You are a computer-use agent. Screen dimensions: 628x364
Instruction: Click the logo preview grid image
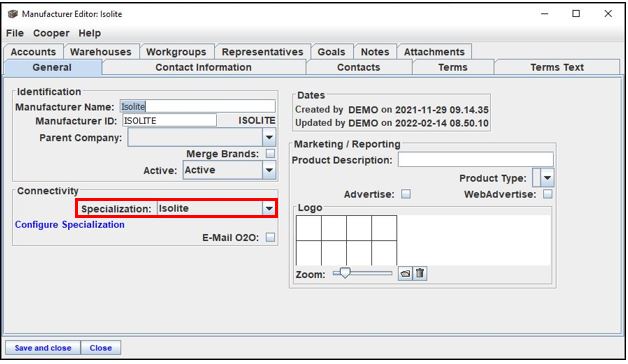point(346,240)
